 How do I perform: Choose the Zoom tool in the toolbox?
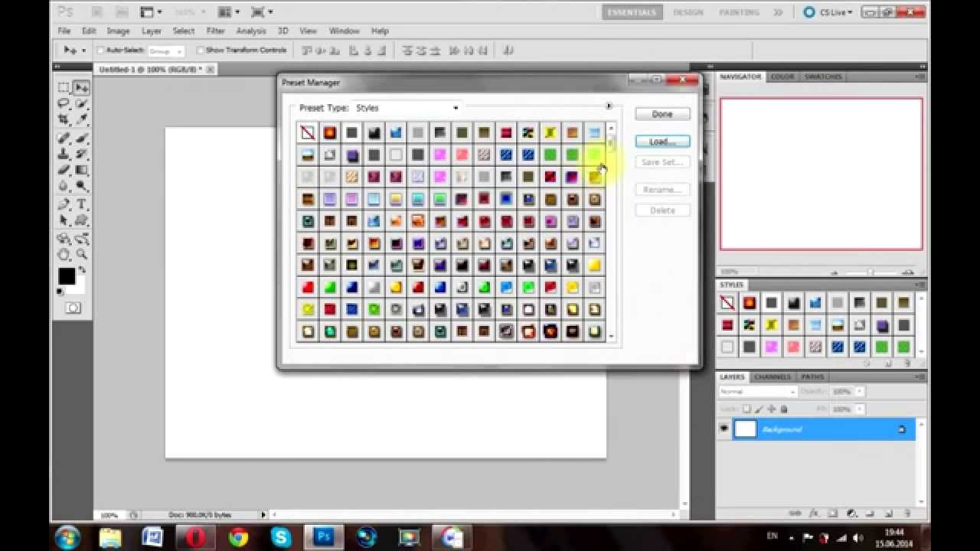pos(81,255)
